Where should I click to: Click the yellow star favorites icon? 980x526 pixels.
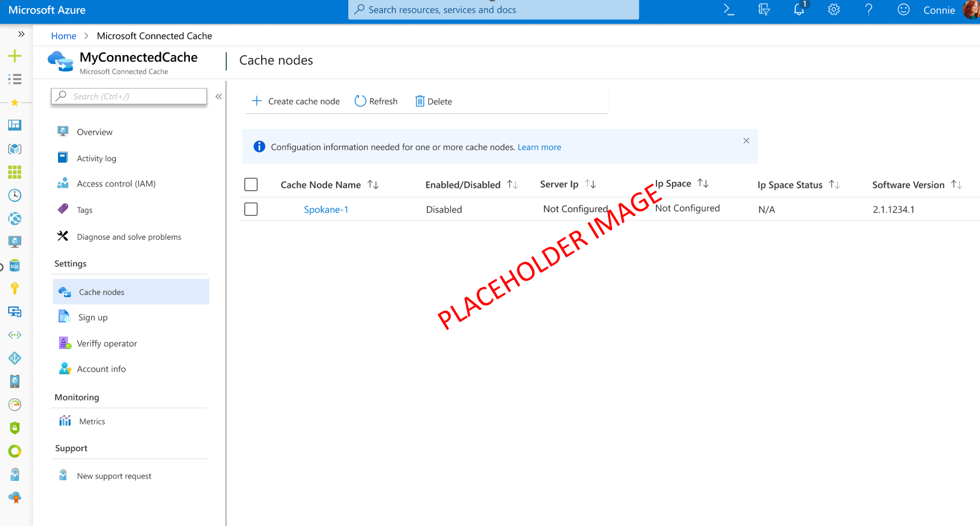tap(15, 103)
